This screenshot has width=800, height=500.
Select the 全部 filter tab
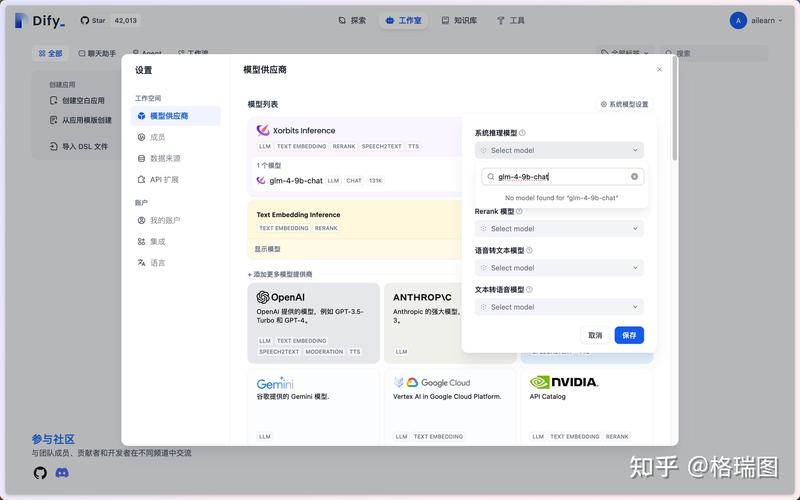click(x=50, y=53)
